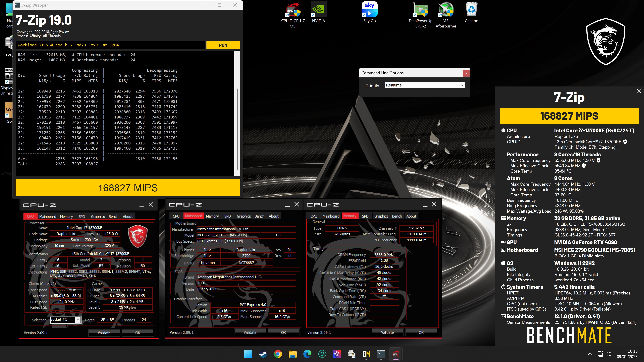Click the yellow RUN button in 7-Zip Wrapper
Screen dimensions: 644x362
click(x=223, y=45)
